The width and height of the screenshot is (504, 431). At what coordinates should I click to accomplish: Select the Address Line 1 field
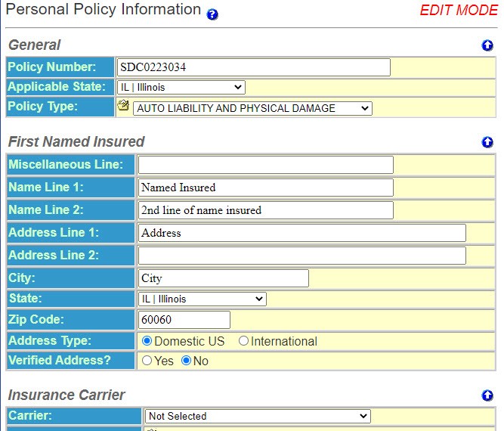coord(301,233)
